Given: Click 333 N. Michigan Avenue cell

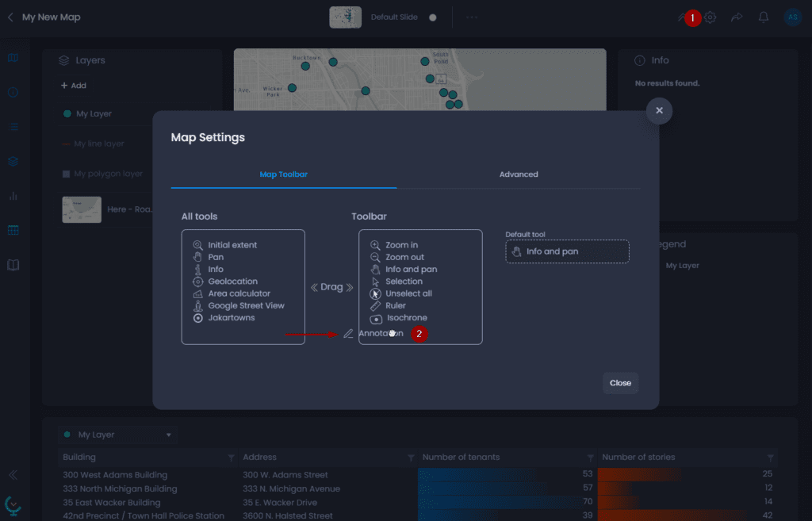Looking at the screenshot, I should 292,489.
